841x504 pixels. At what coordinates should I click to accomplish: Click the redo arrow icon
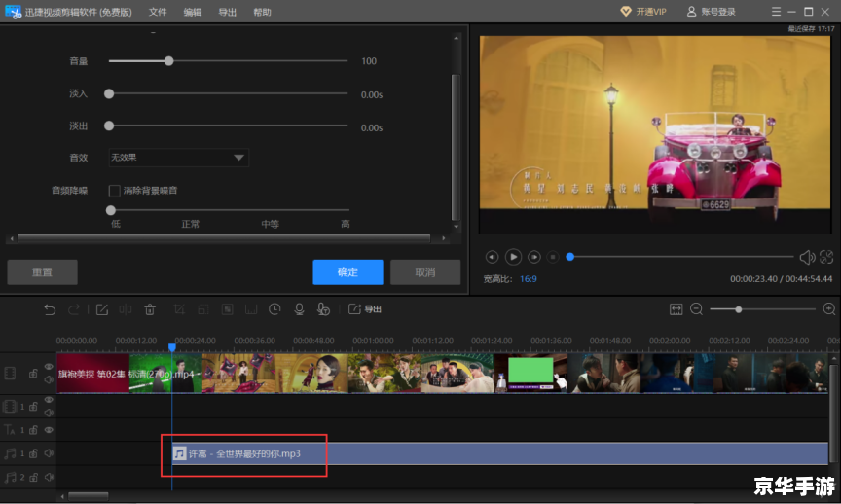74,309
